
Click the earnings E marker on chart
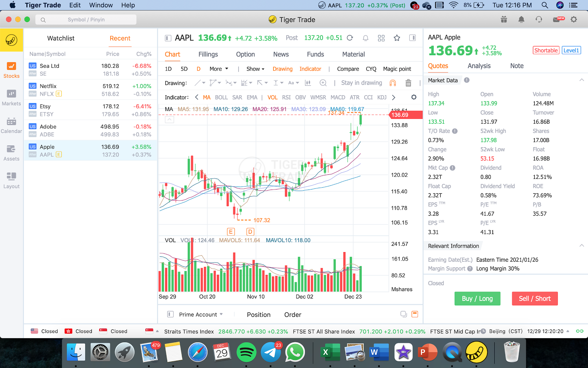[x=231, y=231]
